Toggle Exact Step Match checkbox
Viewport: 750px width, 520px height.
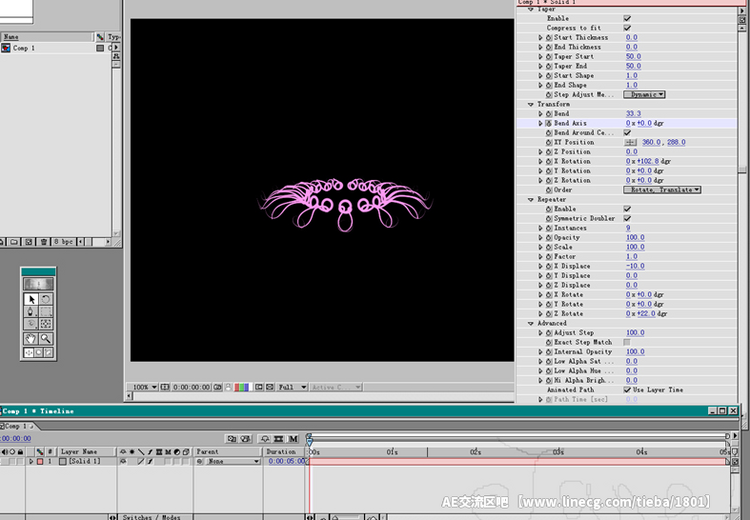point(627,343)
